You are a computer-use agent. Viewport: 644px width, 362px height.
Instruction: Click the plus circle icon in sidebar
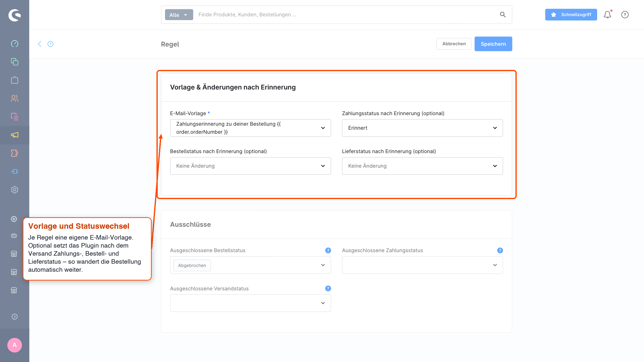click(x=14, y=219)
